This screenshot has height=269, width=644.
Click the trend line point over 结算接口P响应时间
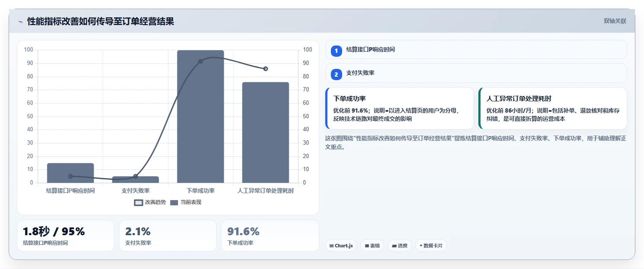[x=70, y=176]
